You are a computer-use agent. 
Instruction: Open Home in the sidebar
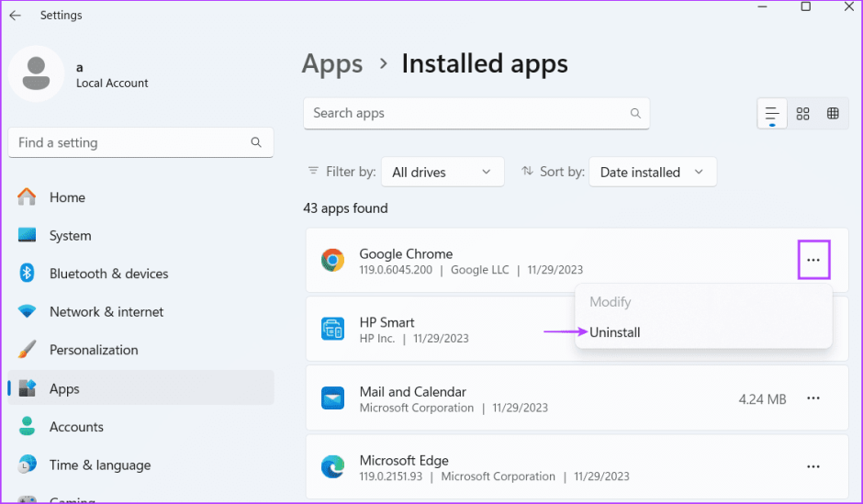pyautogui.click(x=67, y=197)
